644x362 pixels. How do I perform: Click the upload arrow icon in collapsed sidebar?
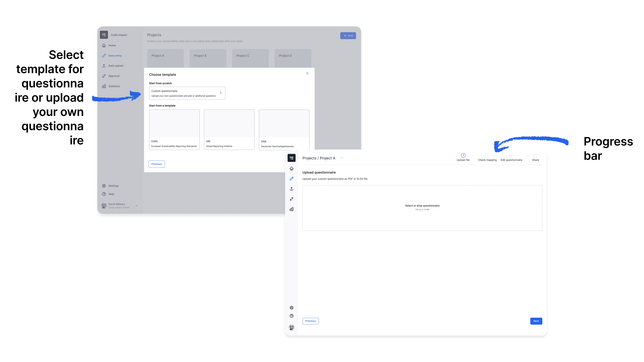pyautogui.click(x=292, y=189)
